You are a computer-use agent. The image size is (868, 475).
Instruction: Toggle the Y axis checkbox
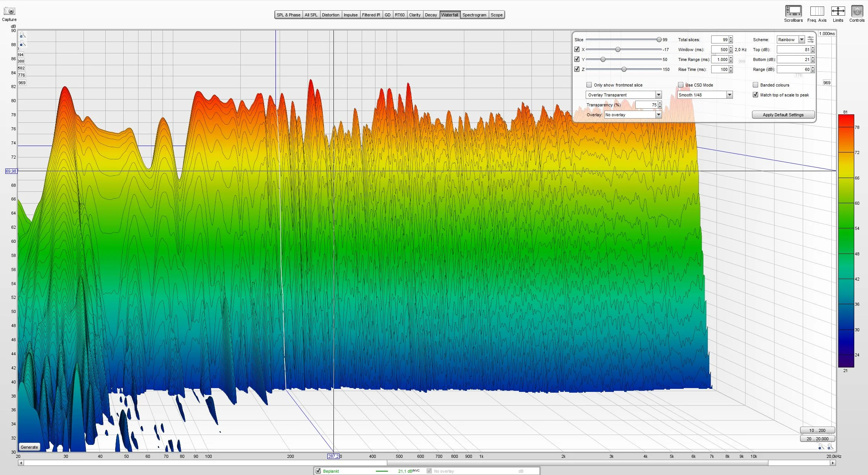click(577, 59)
